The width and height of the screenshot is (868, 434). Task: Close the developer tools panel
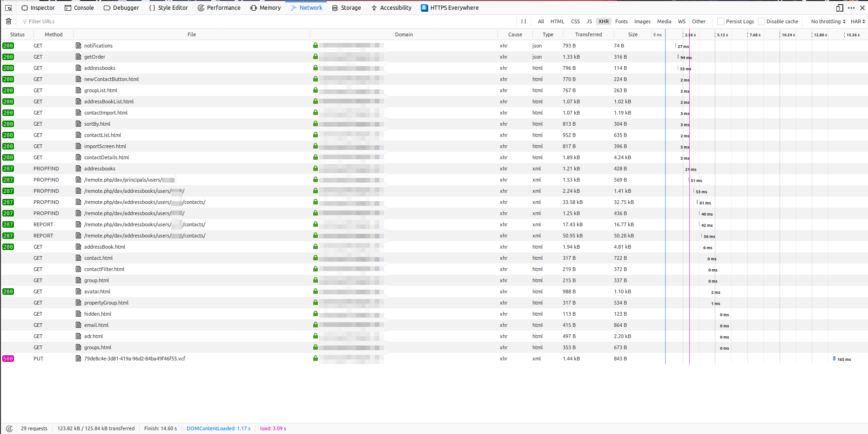(x=862, y=8)
